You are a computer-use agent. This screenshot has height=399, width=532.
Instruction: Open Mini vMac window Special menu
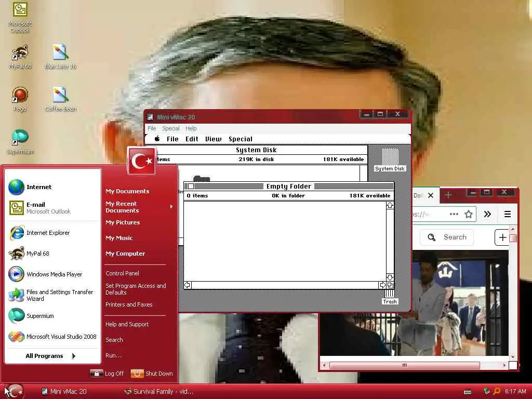170,128
